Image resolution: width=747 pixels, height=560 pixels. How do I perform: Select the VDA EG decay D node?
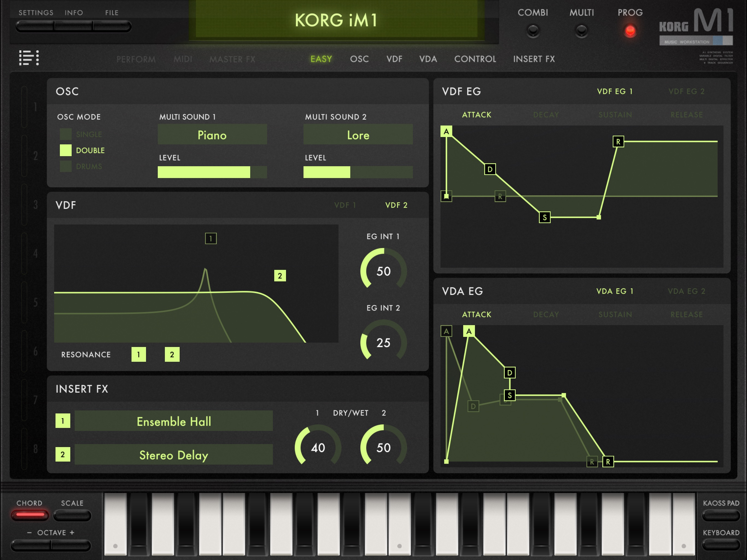point(510,372)
